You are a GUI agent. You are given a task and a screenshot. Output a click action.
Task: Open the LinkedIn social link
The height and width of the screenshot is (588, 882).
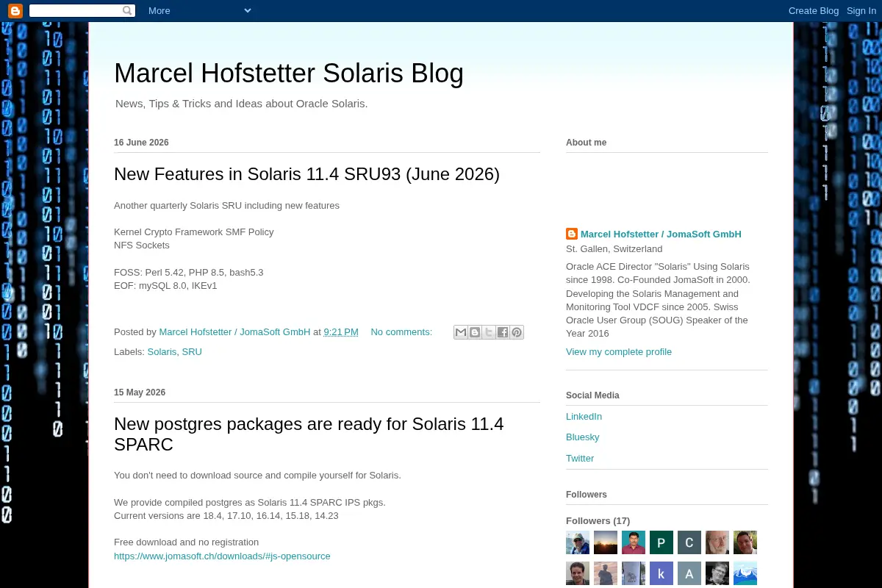pyautogui.click(x=584, y=417)
